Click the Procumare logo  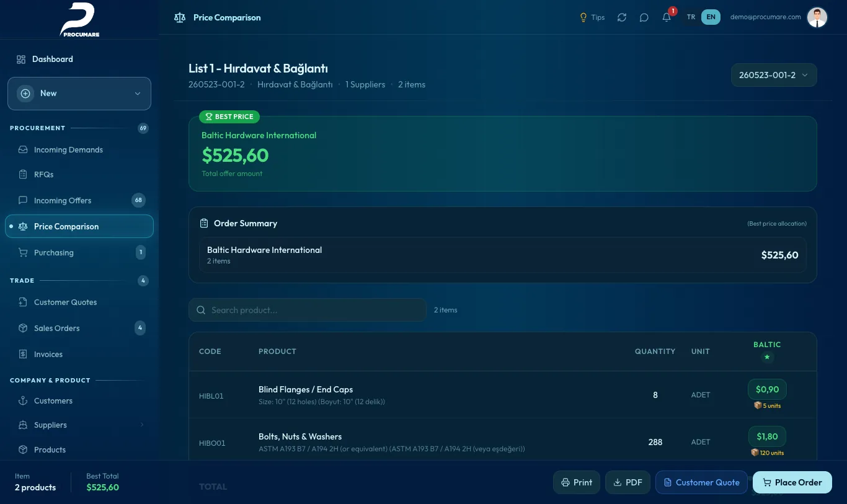[x=79, y=20]
